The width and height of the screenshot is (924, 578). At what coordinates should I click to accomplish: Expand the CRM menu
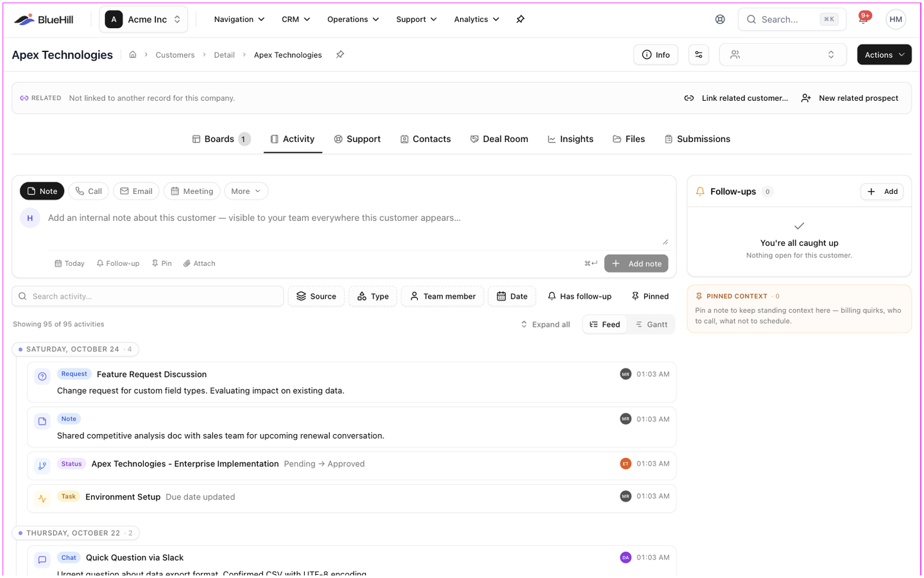pos(296,19)
